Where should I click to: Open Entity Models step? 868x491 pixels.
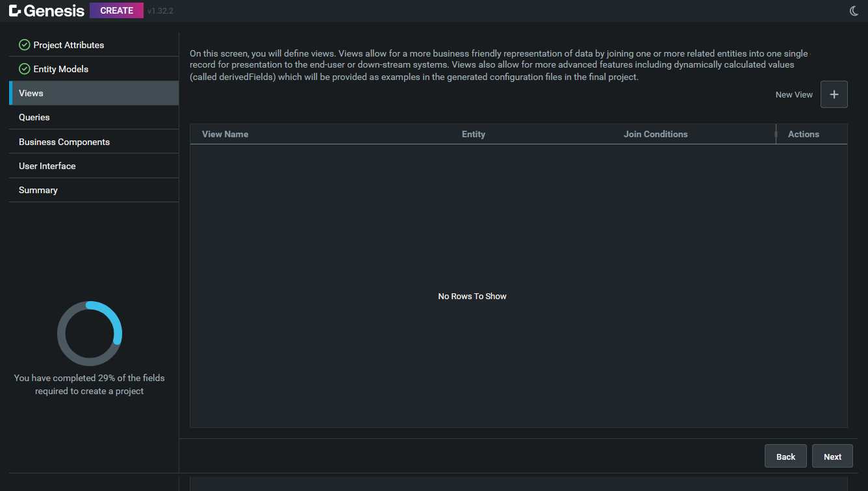(94, 69)
